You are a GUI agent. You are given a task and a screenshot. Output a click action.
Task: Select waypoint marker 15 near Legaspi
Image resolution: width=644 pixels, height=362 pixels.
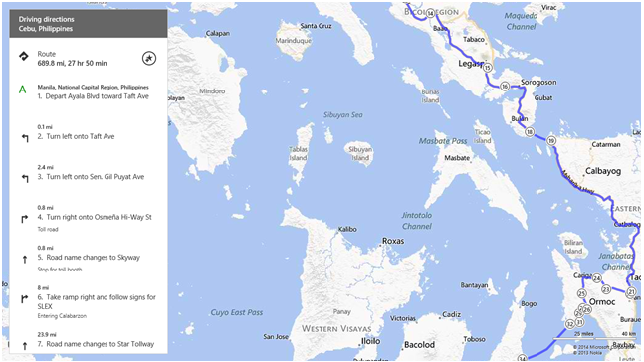pyautogui.click(x=487, y=68)
